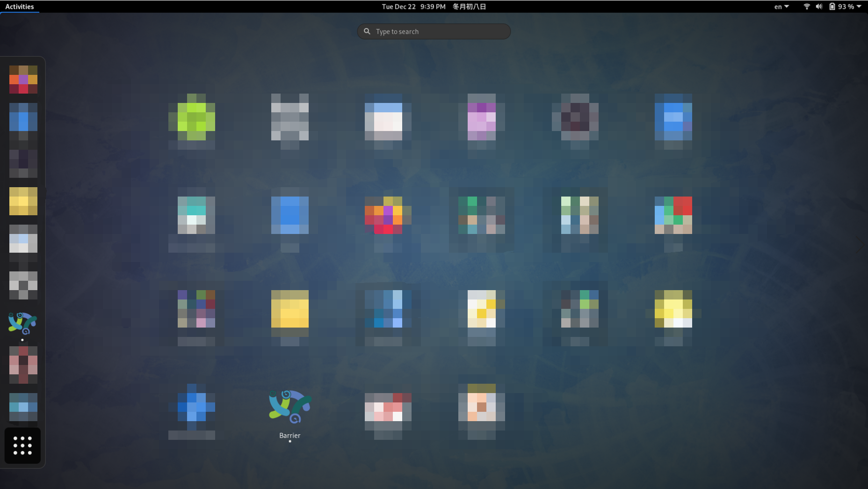Screen dimensions: 868x489
Task: Click the volume speaker icon
Action: pyautogui.click(x=819, y=7)
